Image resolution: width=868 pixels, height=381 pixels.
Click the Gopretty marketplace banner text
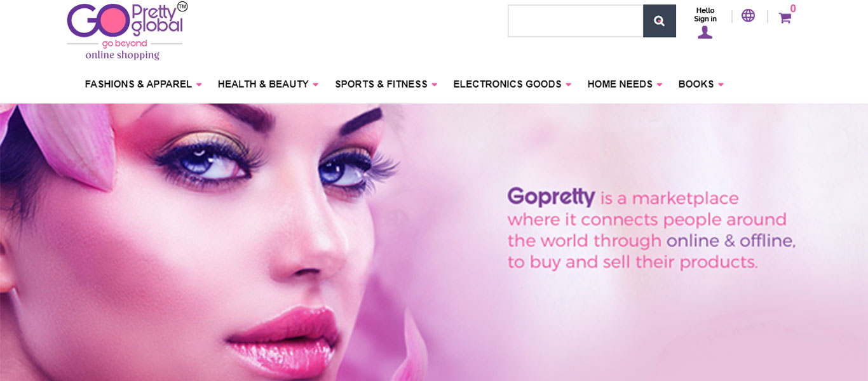651,229
